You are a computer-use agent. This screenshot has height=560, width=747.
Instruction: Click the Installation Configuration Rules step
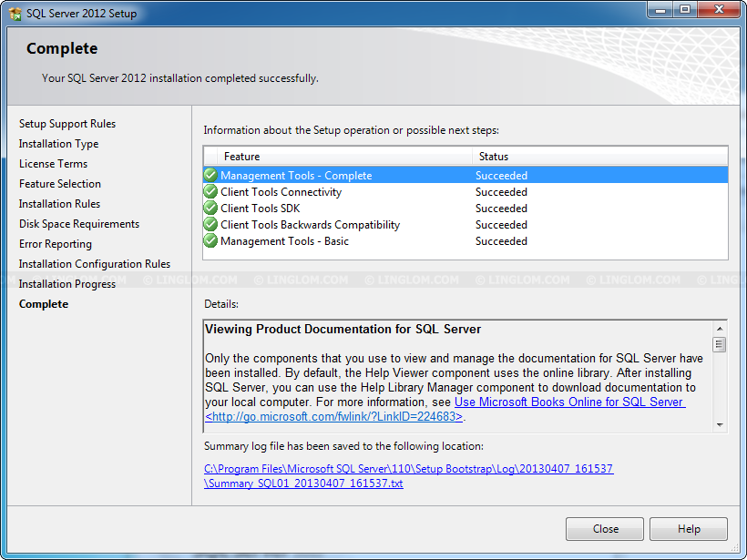[x=95, y=264]
